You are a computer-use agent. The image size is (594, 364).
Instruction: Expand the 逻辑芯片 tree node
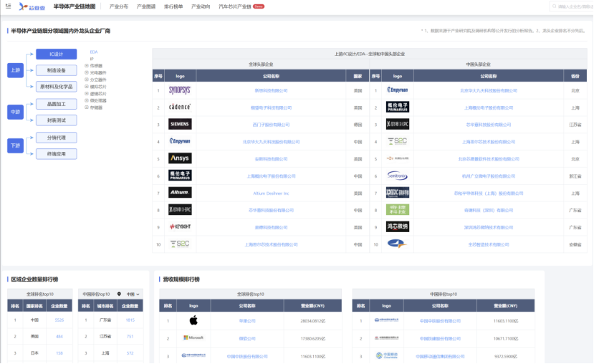(x=87, y=93)
